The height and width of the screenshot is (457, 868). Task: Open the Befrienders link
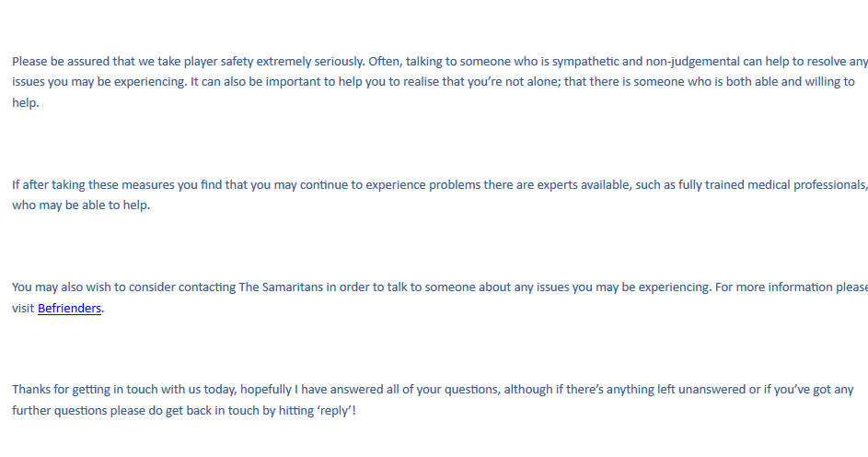click(x=69, y=309)
